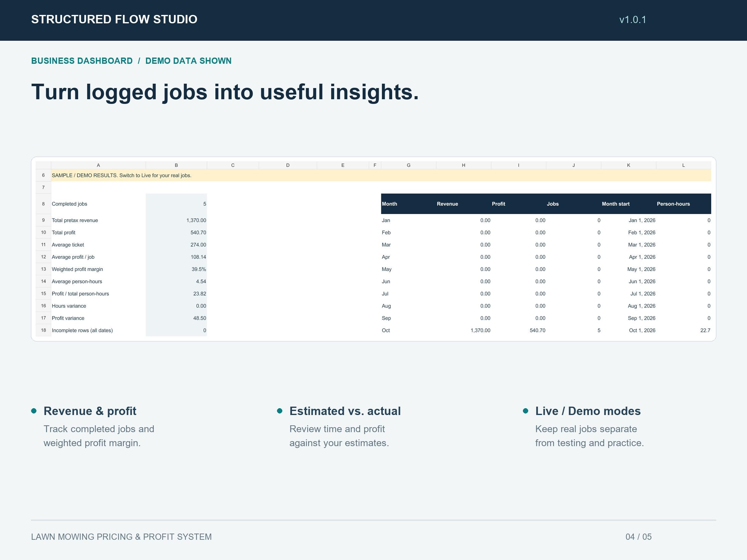Click Total pretax revenue value 1,370.00 in column B

tap(176, 220)
